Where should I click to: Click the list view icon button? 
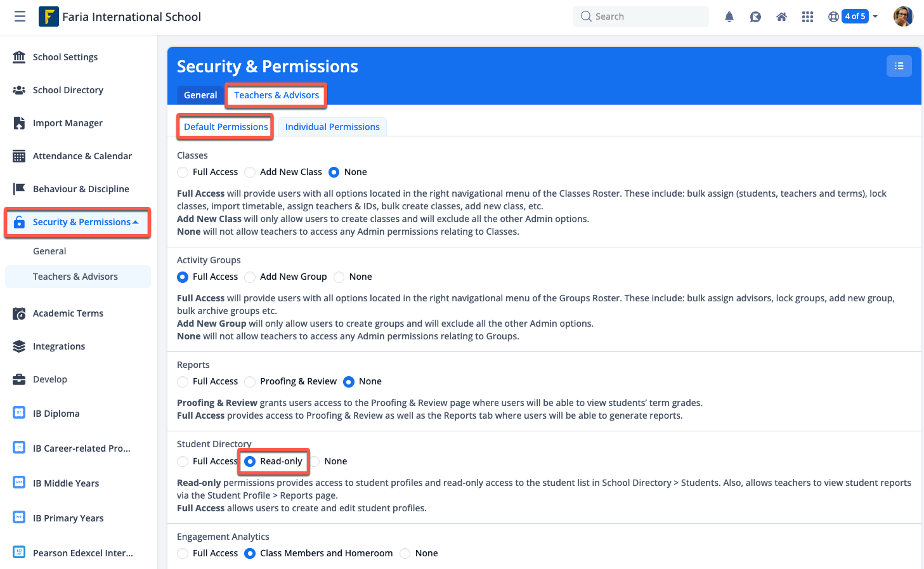(899, 66)
